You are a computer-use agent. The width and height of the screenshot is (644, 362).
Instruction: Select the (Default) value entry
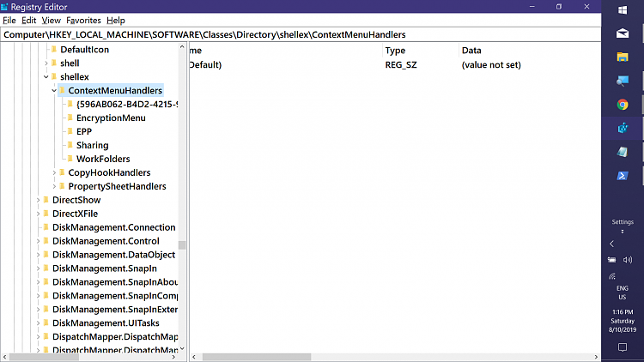(x=205, y=65)
